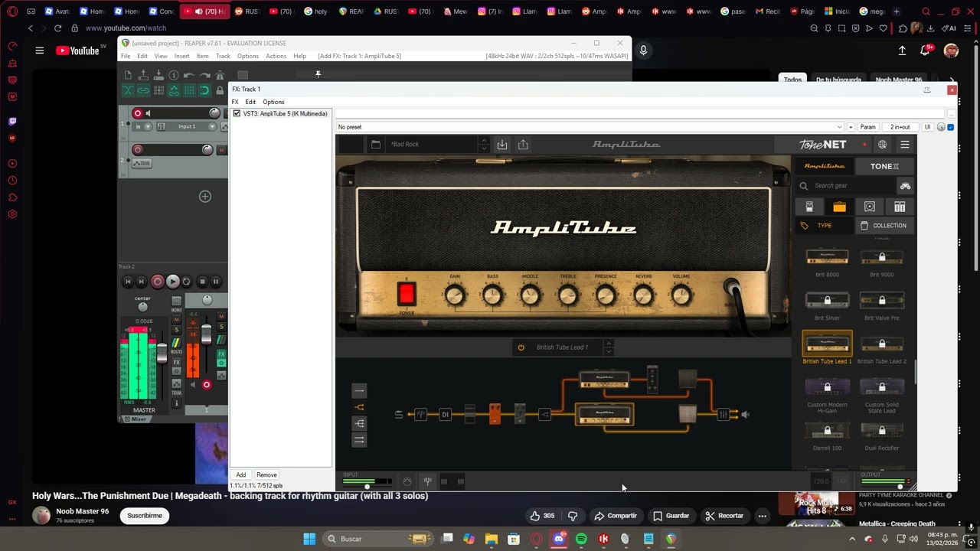980x551 pixels.
Task: Toggle the REAPER snap magnet toolbar icon
Action: (x=205, y=90)
